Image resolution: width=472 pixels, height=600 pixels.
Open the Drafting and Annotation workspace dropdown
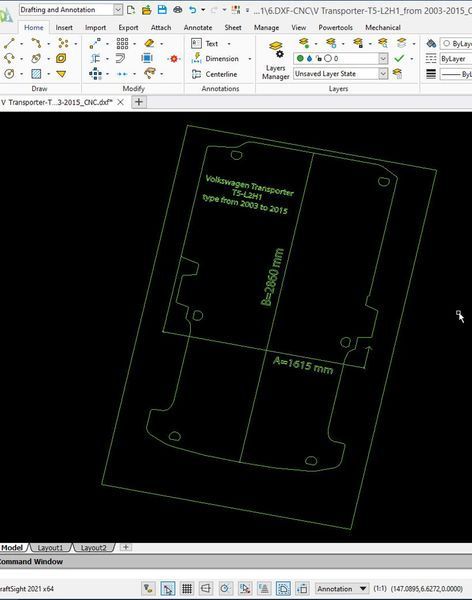[x=118, y=10]
